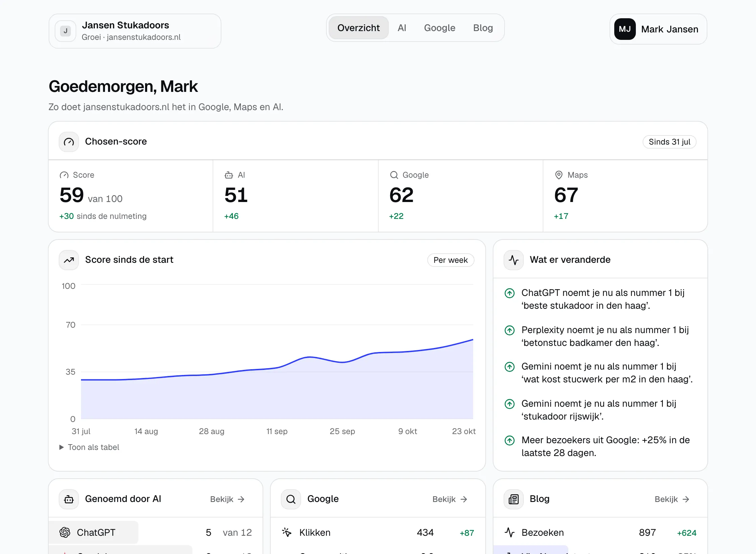Open the Mark Jansen user menu

[x=658, y=29]
